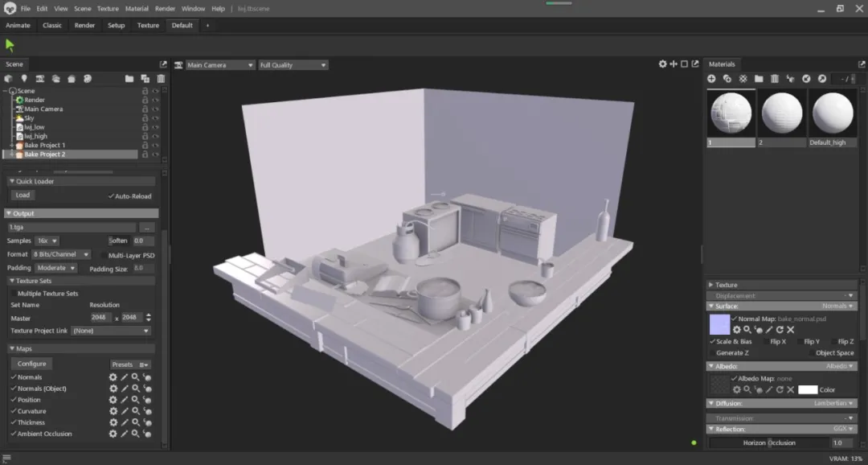Enable the Flip X checkbox
The height and width of the screenshot is (465, 868).
click(765, 342)
